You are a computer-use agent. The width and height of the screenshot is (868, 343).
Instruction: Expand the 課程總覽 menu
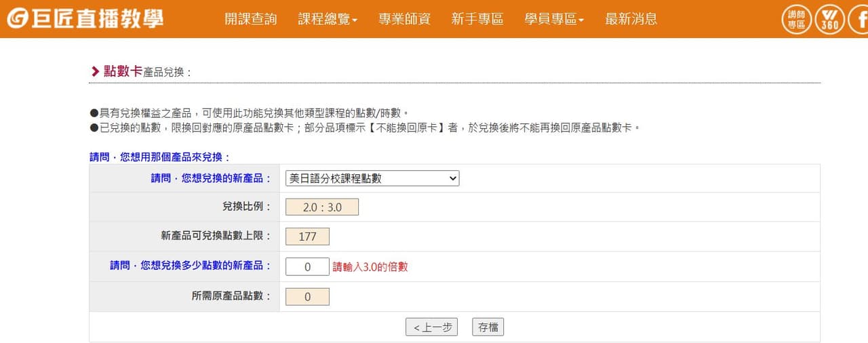coord(328,19)
